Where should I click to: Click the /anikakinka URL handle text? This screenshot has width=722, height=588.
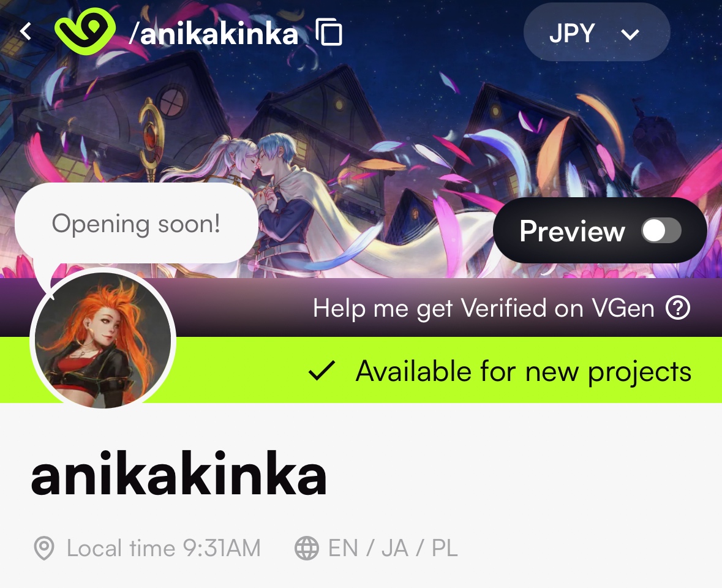(x=214, y=33)
